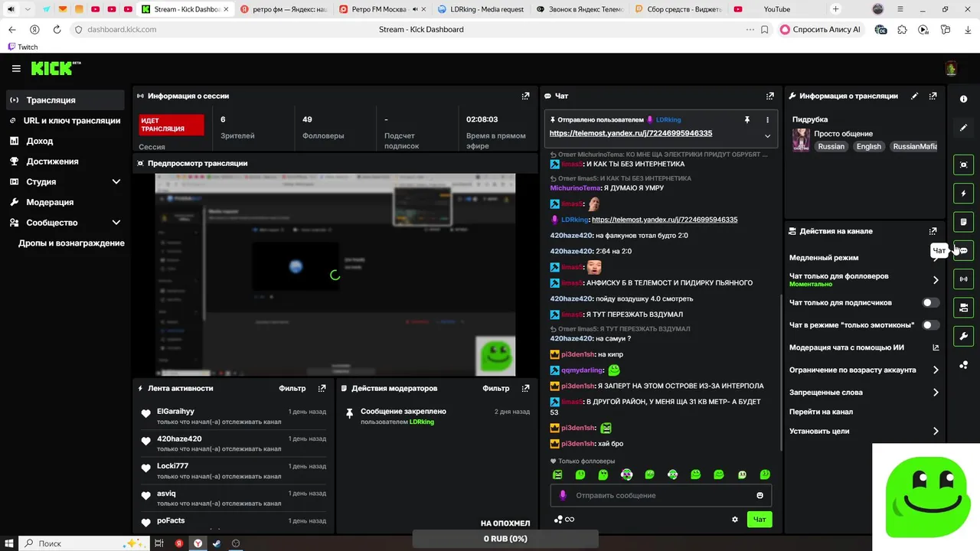Open the account age restriction options chevron
Image resolution: width=980 pixels, height=551 pixels.
tap(936, 370)
